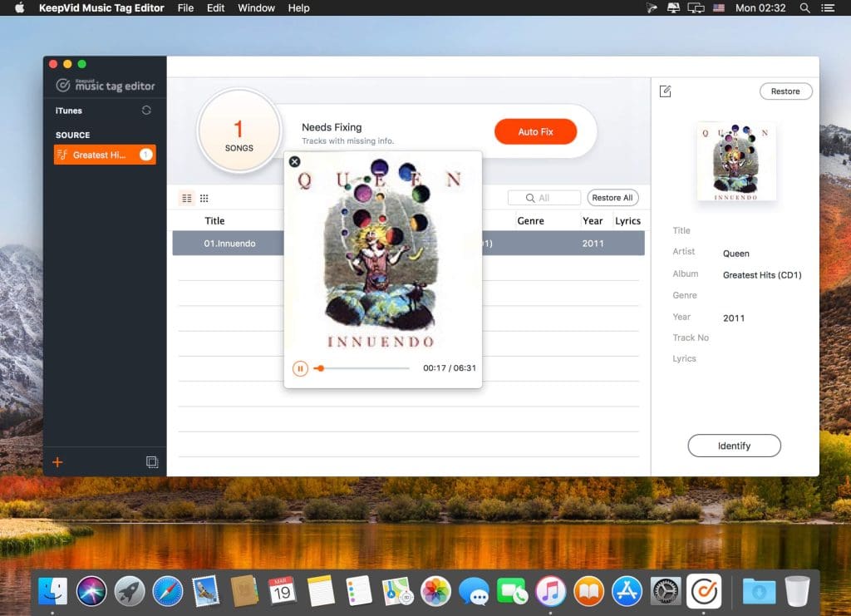Select the list view icon above the track table
Screen dimensions: 851x616
[184, 198]
